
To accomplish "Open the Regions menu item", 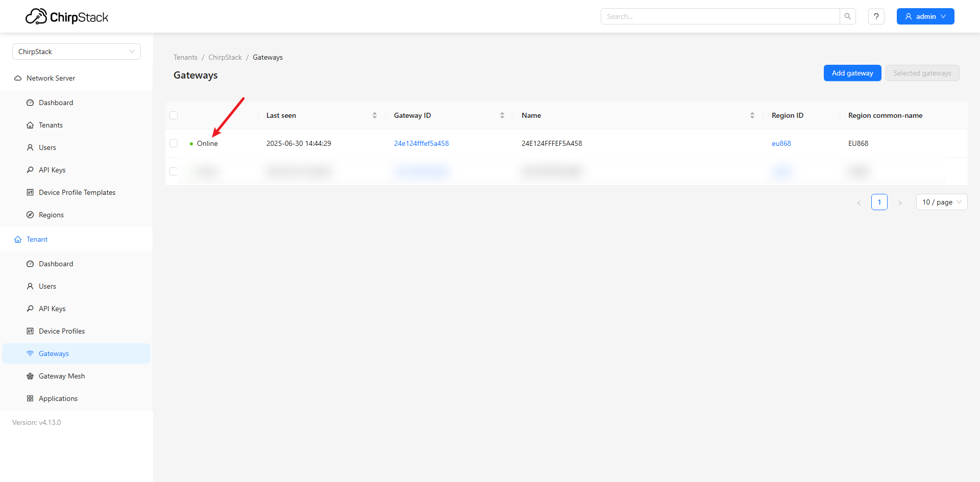I will [x=77, y=215].
